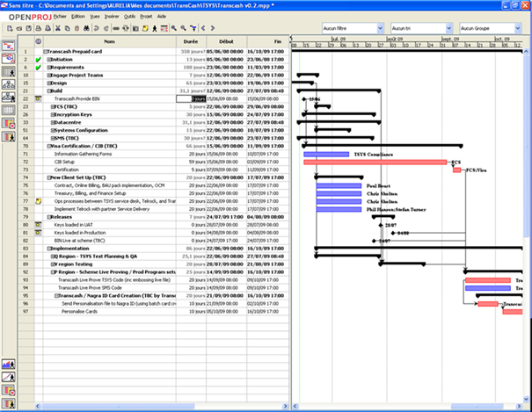Screen dimensions: 532x412
Task: Expand the Requirements task group
Action: [49, 68]
